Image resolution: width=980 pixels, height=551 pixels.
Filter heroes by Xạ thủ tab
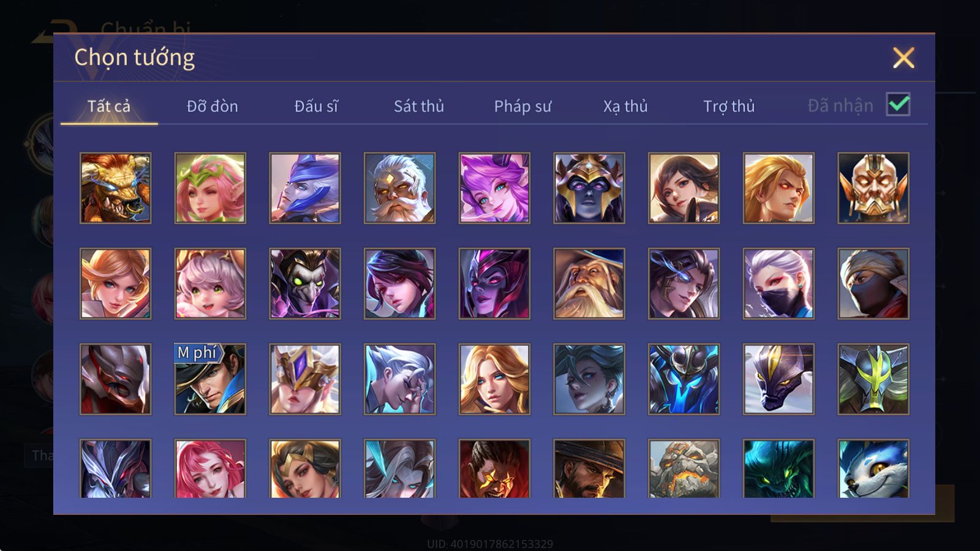pos(625,106)
